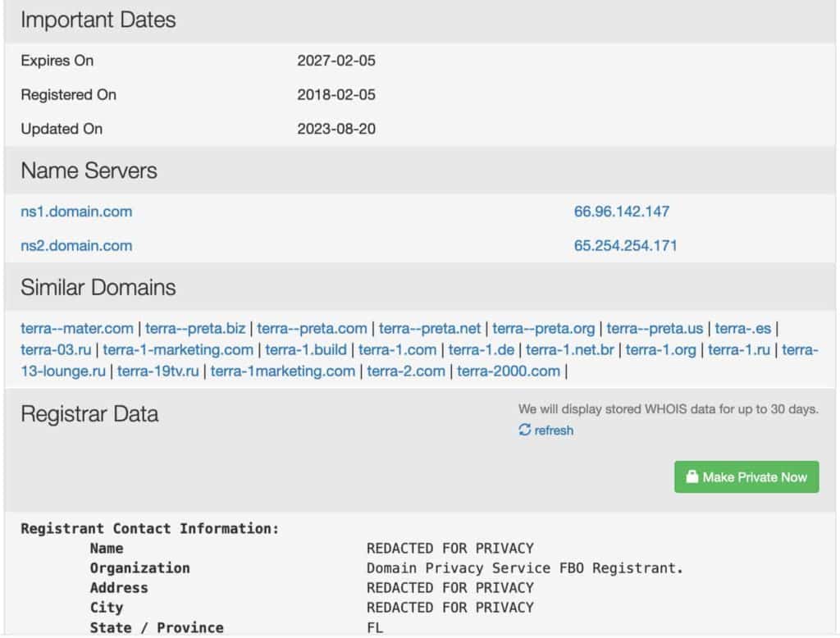The width and height of the screenshot is (840, 638).
Task: Open the terra-1.build domain link
Action: 305,350
